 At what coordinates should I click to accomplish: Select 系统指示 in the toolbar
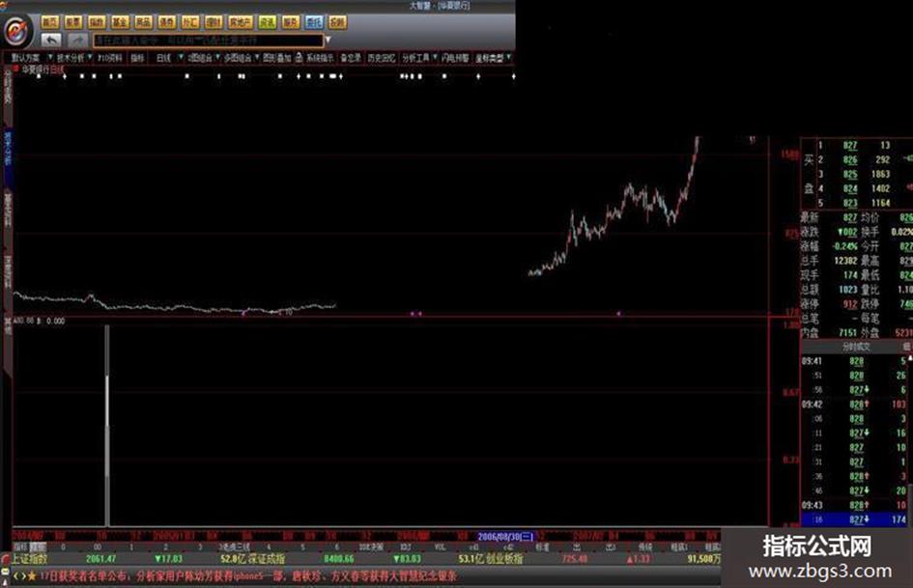tap(320, 58)
